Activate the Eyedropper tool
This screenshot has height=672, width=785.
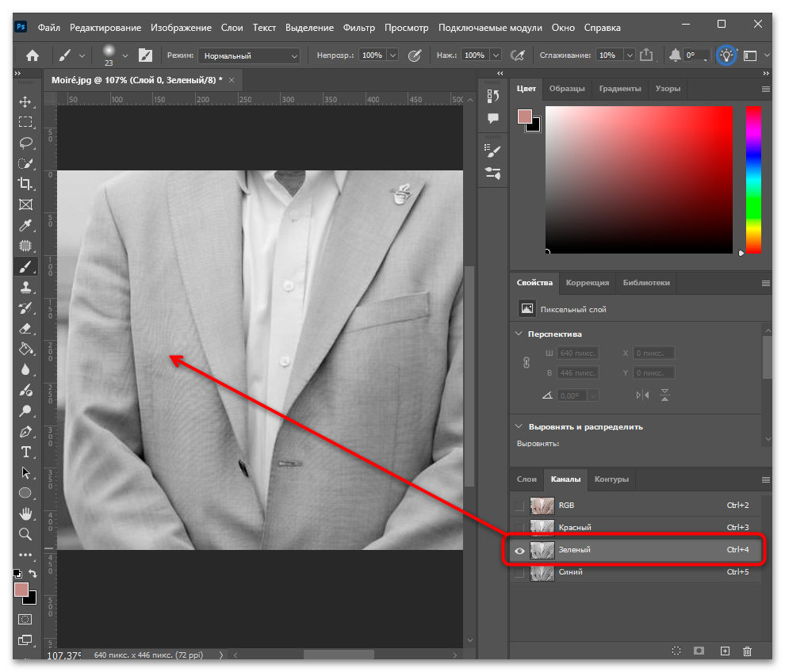[25, 225]
